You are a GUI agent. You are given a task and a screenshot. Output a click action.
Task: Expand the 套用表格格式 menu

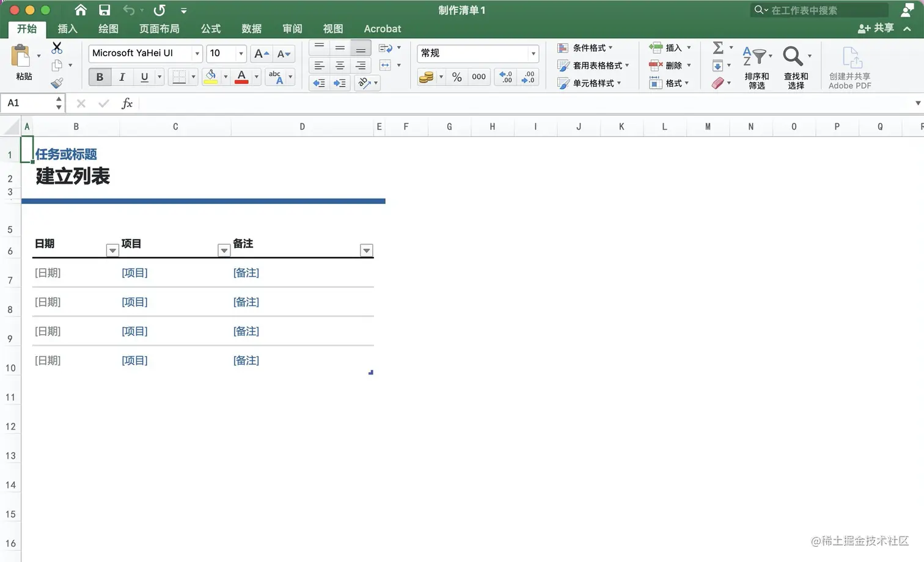[593, 65]
